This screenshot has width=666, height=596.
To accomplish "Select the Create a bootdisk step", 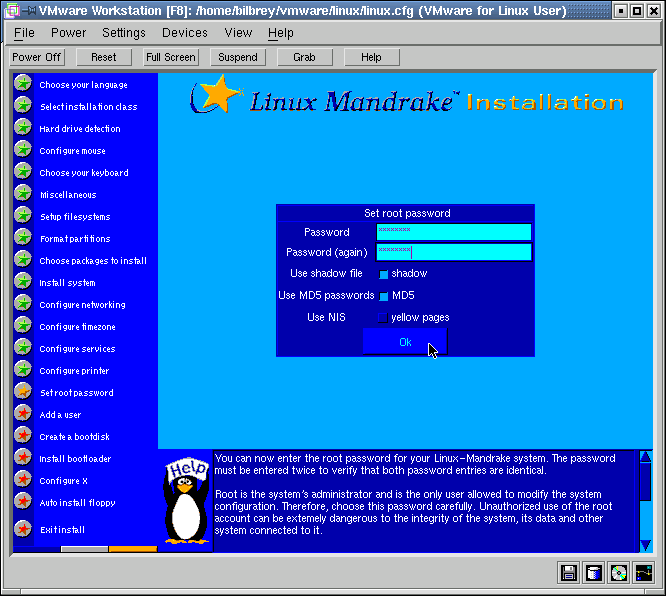I will point(75,437).
